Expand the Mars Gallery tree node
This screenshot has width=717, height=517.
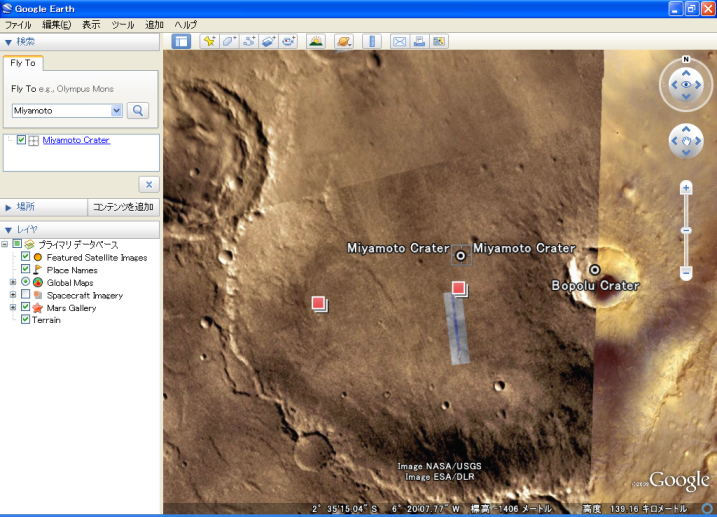pyautogui.click(x=13, y=308)
